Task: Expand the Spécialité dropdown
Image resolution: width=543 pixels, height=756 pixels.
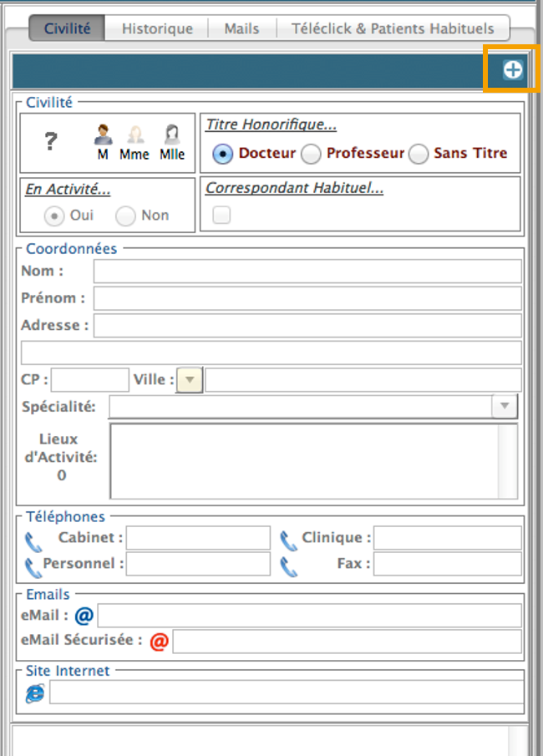Action: 504,407
